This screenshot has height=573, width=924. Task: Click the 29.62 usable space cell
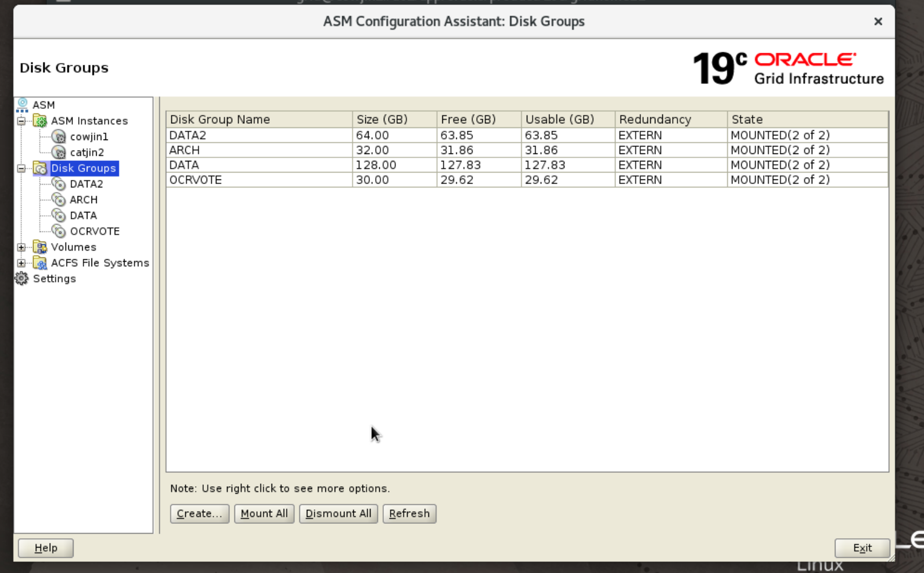[568, 180]
